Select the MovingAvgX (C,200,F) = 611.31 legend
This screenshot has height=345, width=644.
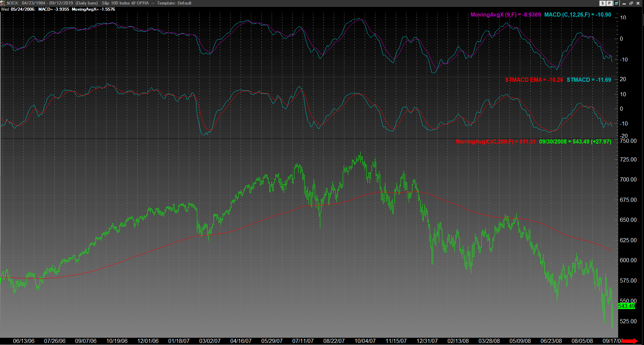[x=496, y=141]
